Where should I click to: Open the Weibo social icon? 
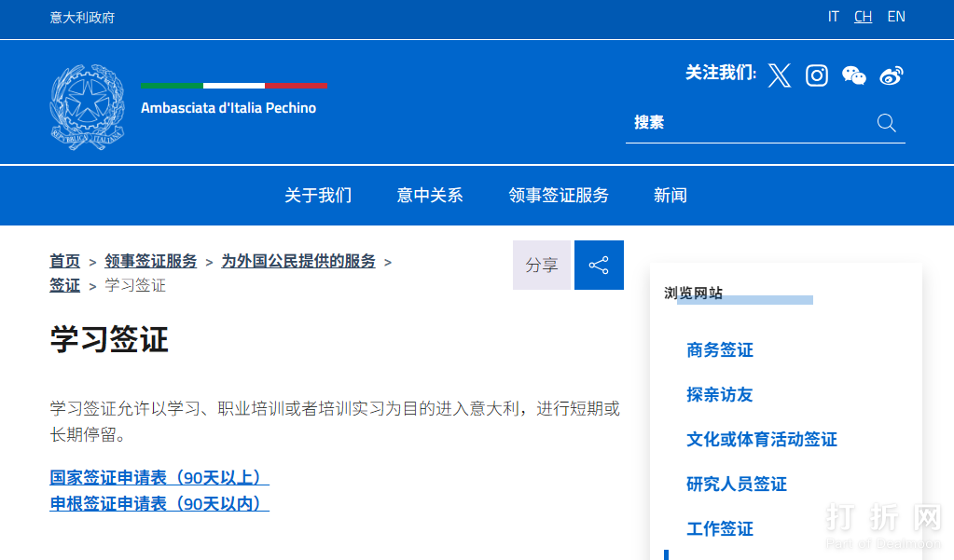click(x=892, y=75)
